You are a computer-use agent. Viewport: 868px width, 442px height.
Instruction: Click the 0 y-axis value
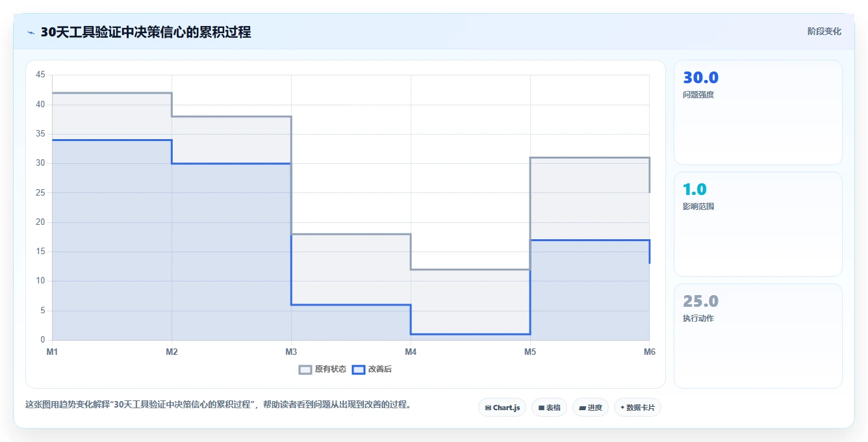[43, 340]
